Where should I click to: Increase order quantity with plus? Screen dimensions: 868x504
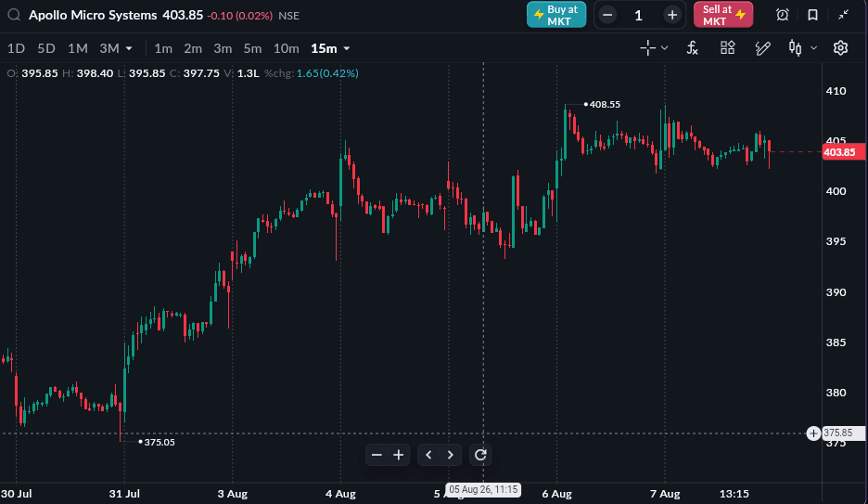coord(672,15)
